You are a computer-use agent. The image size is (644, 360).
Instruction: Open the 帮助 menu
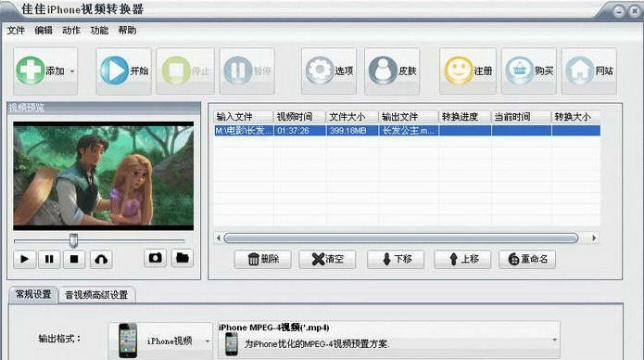point(127,30)
